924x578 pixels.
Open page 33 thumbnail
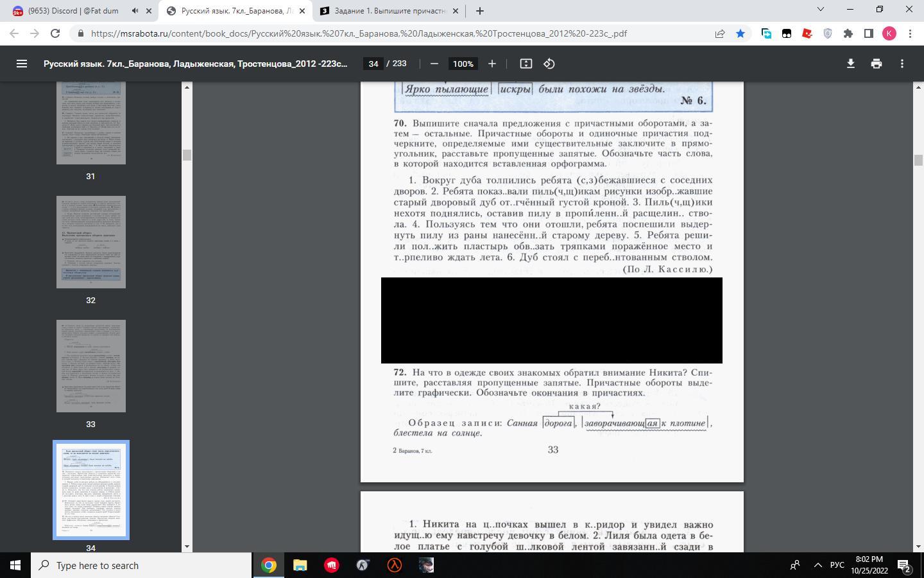(x=90, y=366)
